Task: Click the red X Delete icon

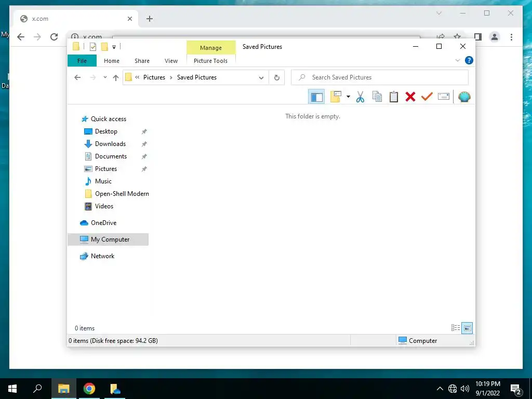Action: coord(410,97)
